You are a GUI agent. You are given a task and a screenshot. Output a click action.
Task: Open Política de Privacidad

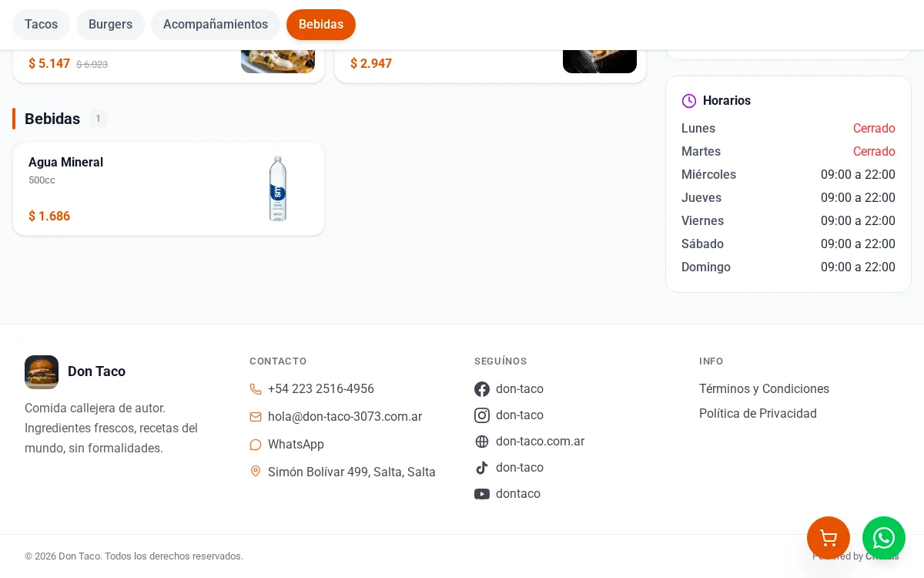[x=758, y=414]
